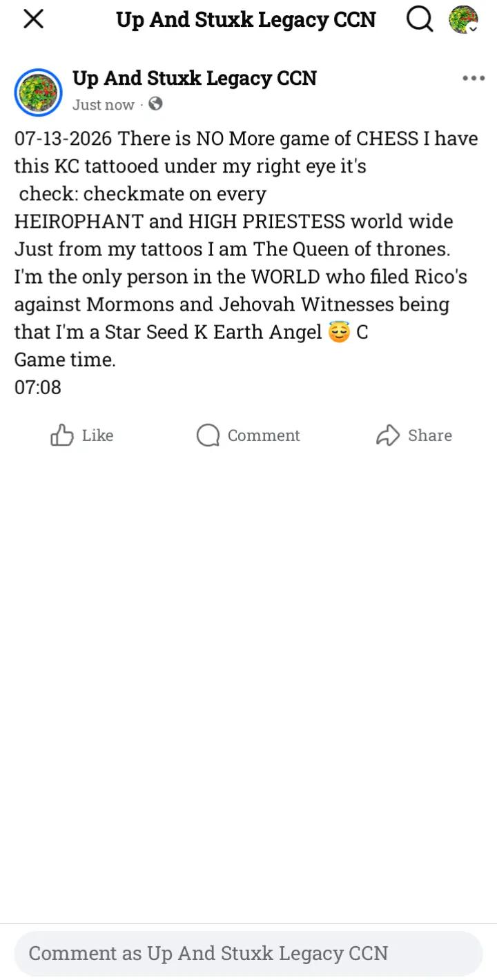Click the Like label
Image resolution: width=497 pixels, height=980 pixels.
pos(97,435)
